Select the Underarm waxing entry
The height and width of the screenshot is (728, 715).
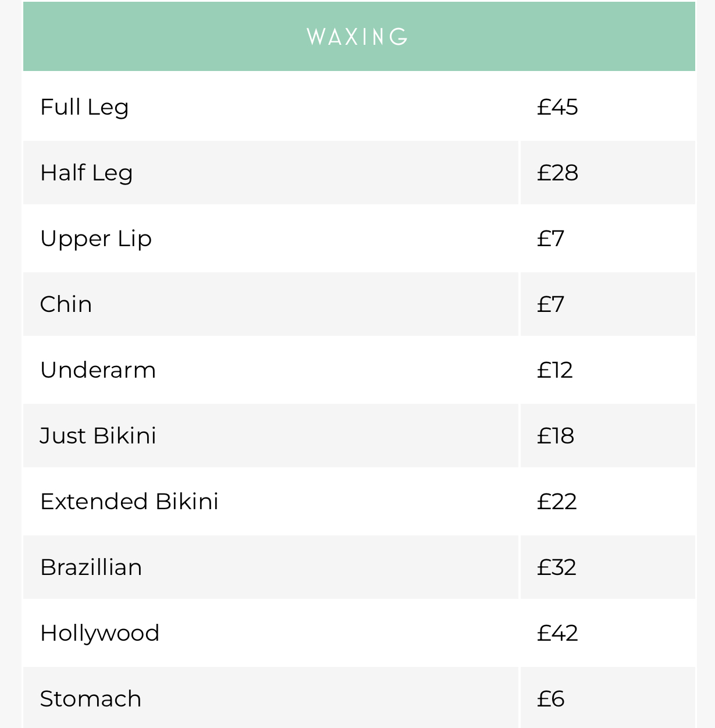point(98,370)
